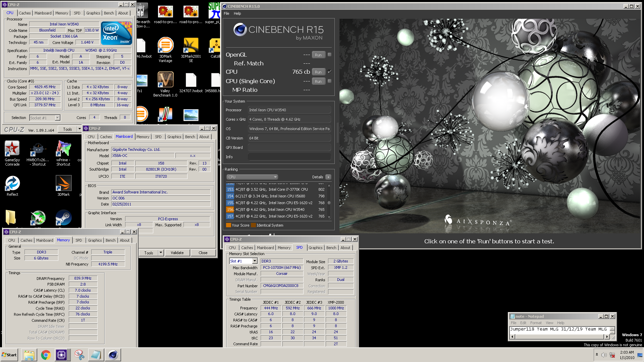The image size is (644, 362).
Task: Open the 324707.hwbot file icon
Action: click(x=191, y=83)
